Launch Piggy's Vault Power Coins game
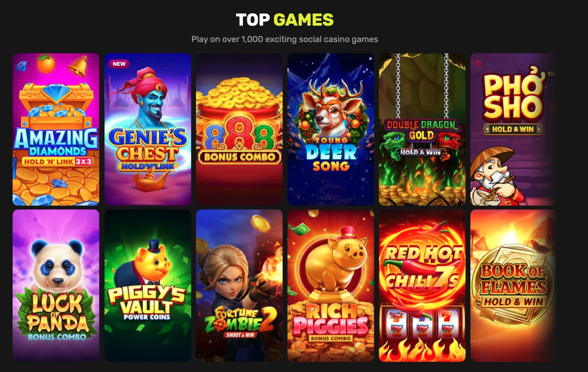This screenshot has height=372, width=588. point(148,285)
